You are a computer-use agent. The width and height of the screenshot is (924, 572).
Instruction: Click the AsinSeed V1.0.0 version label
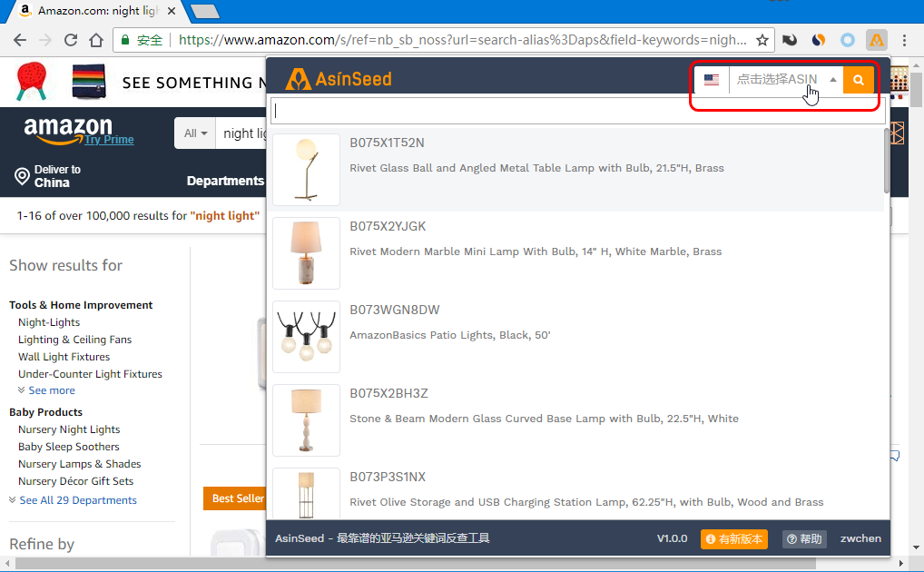point(672,538)
